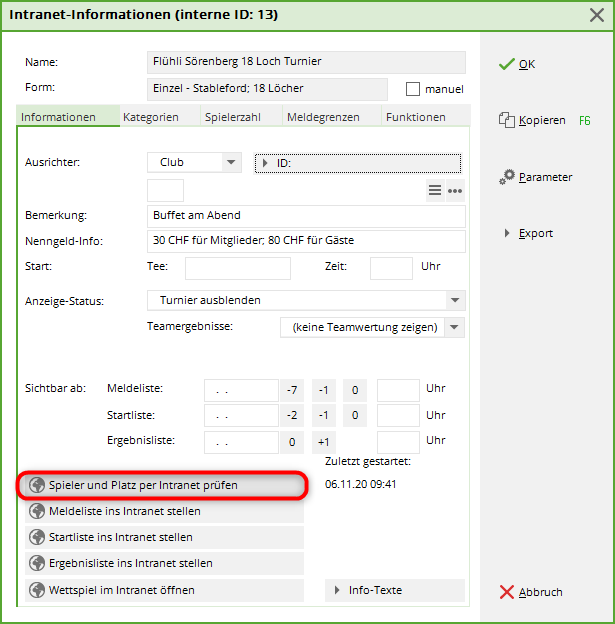Click the Kopieren text label
This screenshot has height=624, width=615.
pos(542,120)
